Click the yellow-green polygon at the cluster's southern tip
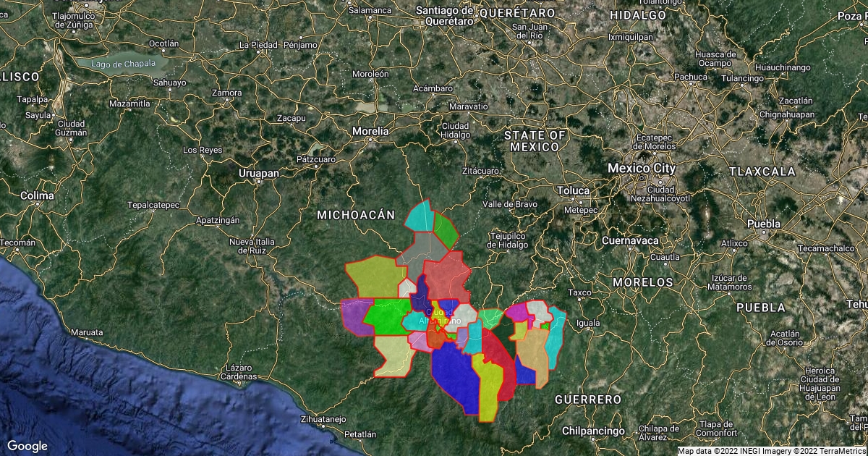Image resolution: width=868 pixels, height=456 pixels. [490, 389]
